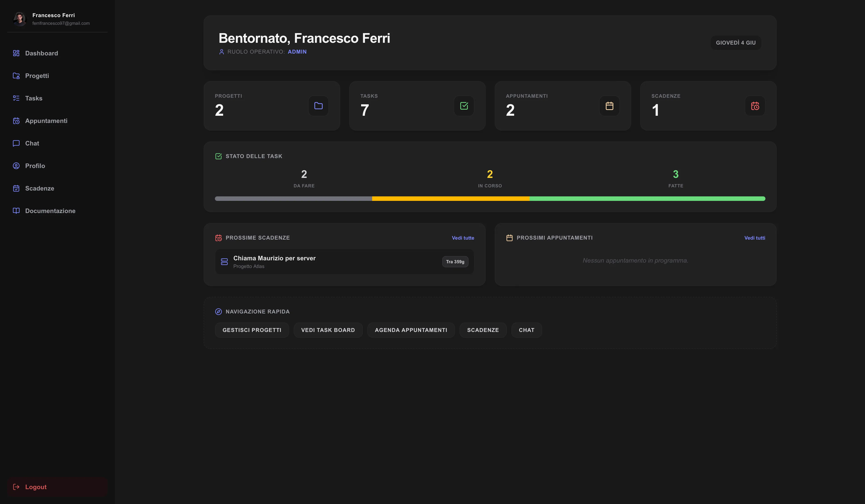Click the Scadenze calendar-check sidebar icon
This screenshot has height=504, width=865.
tap(16, 188)
